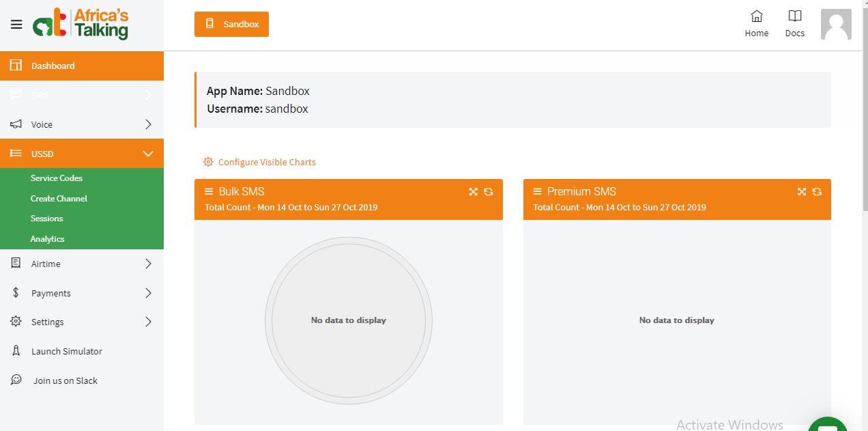868x431 pixels.
Task: Open the Premium SMS chart menu icon
Action: coord(537,191)
